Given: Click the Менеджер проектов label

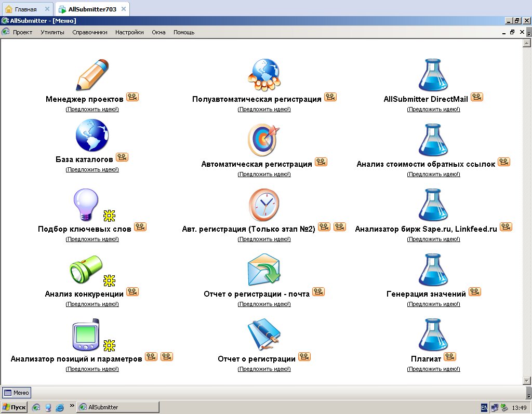Looking at the screenshot, I should 85,99.
